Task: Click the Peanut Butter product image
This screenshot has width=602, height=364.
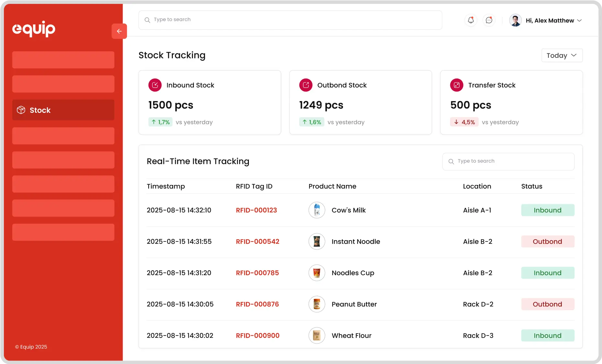Action: click(x=317, y=304)
